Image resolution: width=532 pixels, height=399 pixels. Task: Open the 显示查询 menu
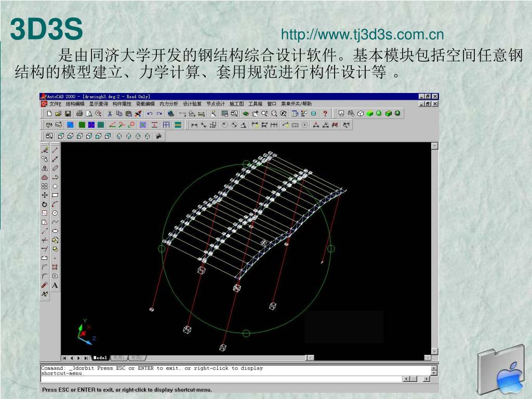click(x=98, y=104)
